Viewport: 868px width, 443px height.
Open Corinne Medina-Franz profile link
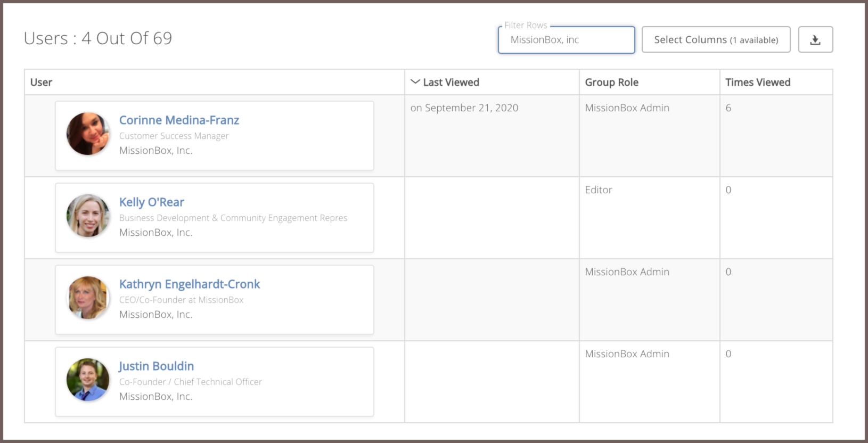tap(179, 120)
